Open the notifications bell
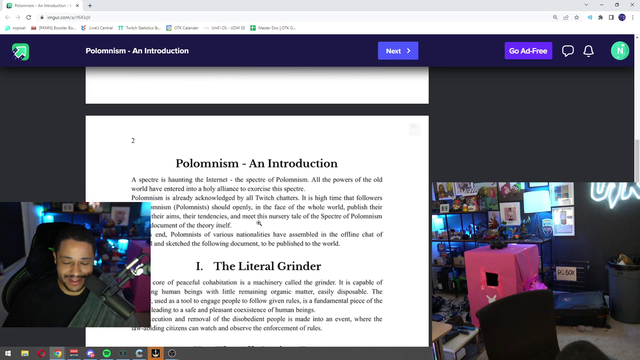The width and height of the screenshot is (640, 360). [588, 51]
